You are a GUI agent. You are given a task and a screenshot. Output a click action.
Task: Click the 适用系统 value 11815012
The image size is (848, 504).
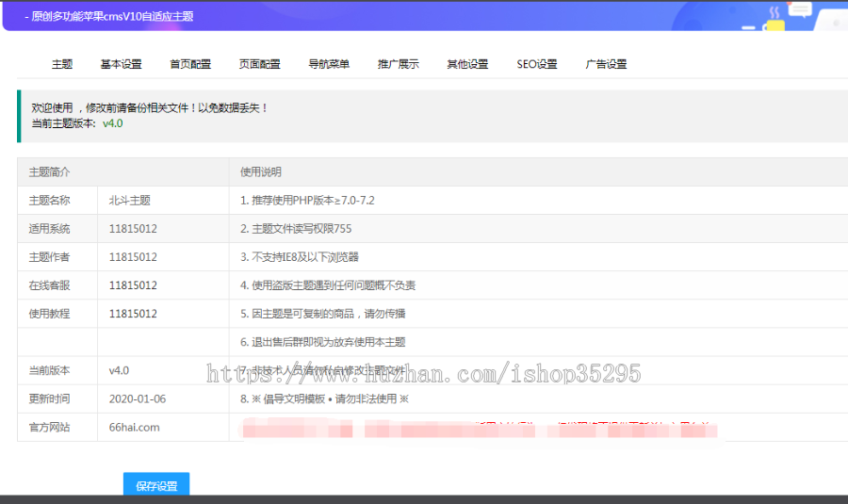(133, 229)
